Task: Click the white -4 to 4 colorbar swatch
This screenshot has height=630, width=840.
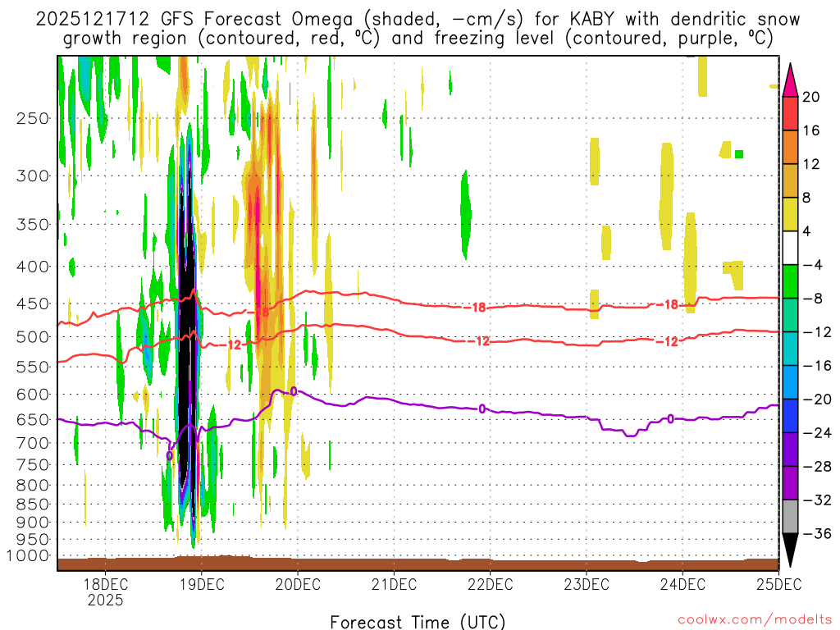Action: point(790,248)
